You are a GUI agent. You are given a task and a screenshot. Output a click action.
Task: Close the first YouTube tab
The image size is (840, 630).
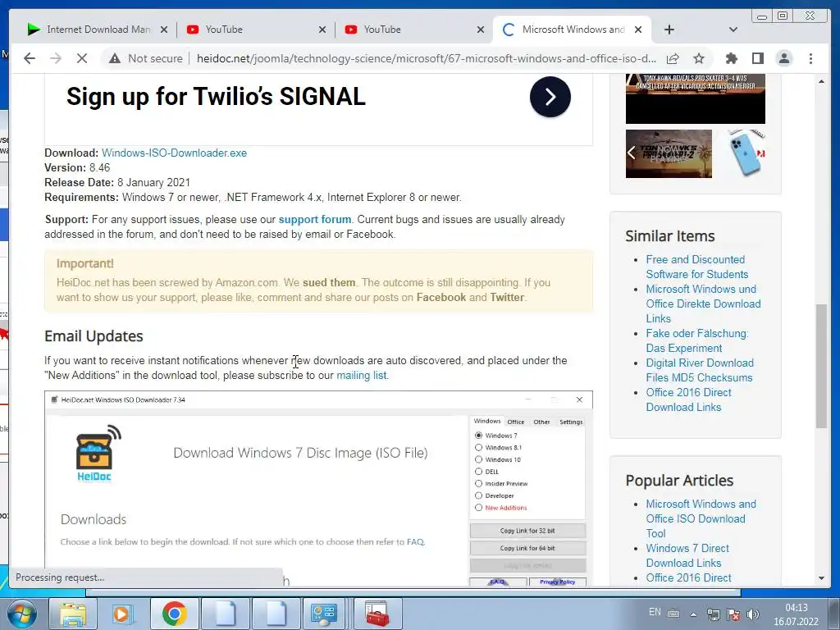pyautogui.click(x=322, y=30)
